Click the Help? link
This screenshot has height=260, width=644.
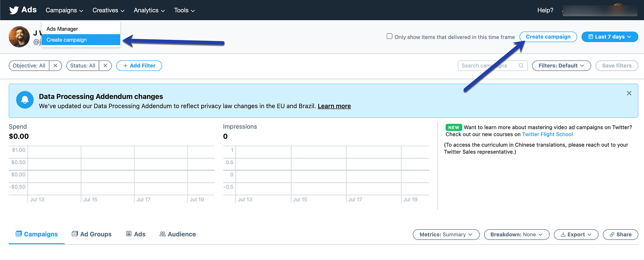click(x=545, y=10)
